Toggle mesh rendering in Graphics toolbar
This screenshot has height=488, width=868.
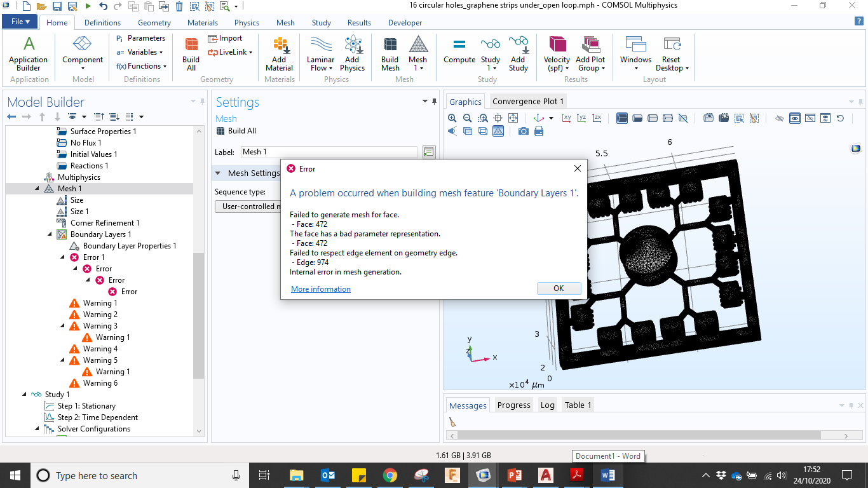coord(498,131)
